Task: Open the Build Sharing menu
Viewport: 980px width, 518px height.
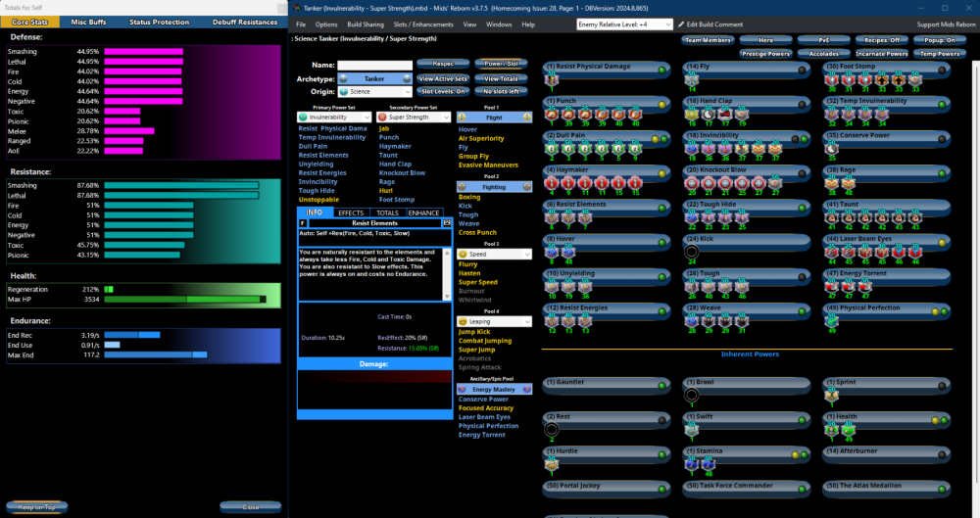Action: pyautogui.click(x=365, y=24)
